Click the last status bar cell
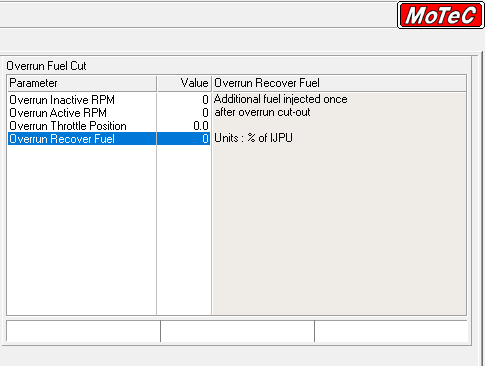 pos(391,331)
